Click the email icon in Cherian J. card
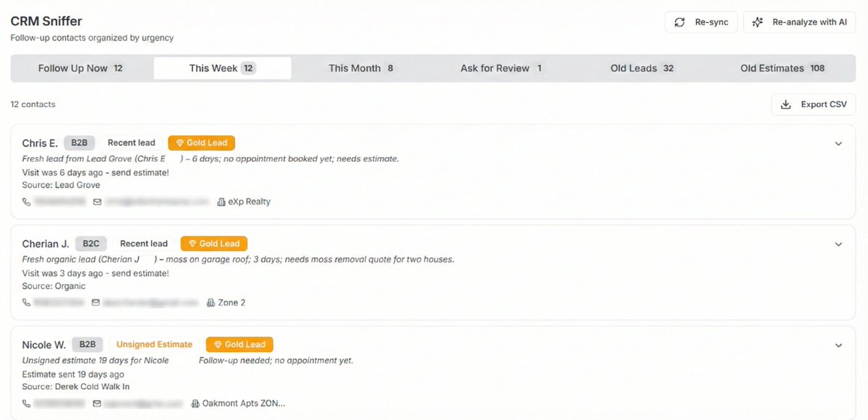This screenshot has height=420, width=868. 96,303
